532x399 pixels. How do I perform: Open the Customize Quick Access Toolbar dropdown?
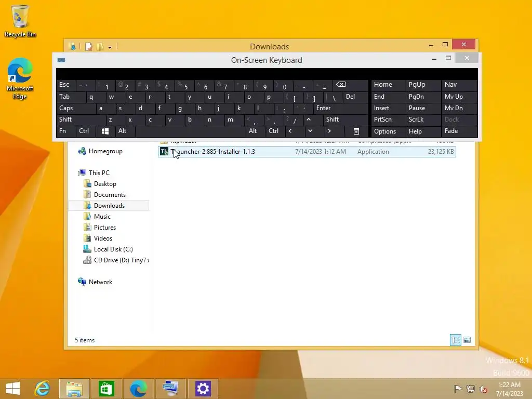coord(110,47)
